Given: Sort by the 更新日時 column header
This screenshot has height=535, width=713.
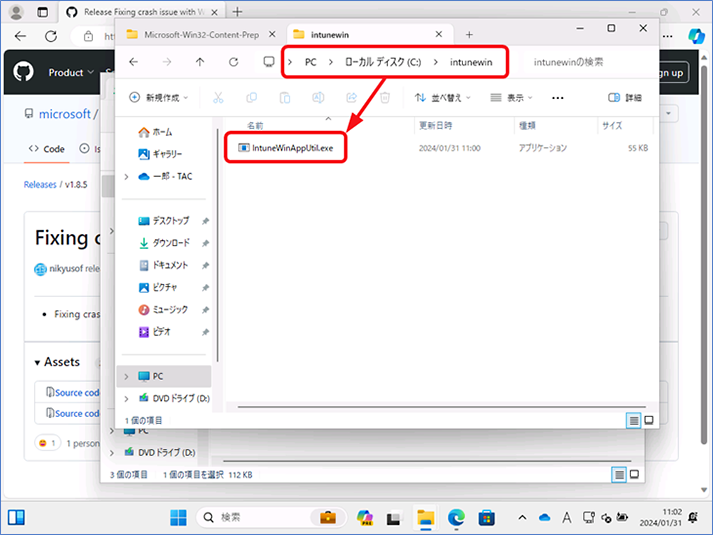Looking at the screenshot, I should pos(436,125).
